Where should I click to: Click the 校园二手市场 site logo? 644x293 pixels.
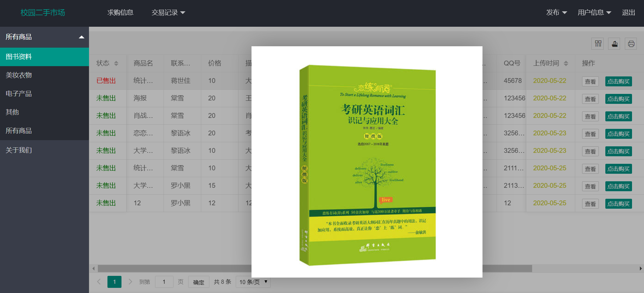(x=43, y=13)
